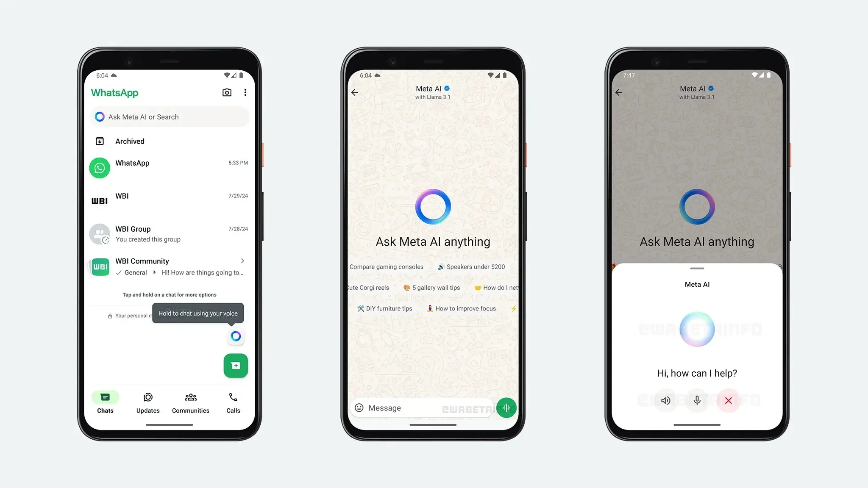Tap the three-dot menu icon in WhatsApp
This screenshot has height=488, width=868.
pyautogui.click(x=245, y=92)
